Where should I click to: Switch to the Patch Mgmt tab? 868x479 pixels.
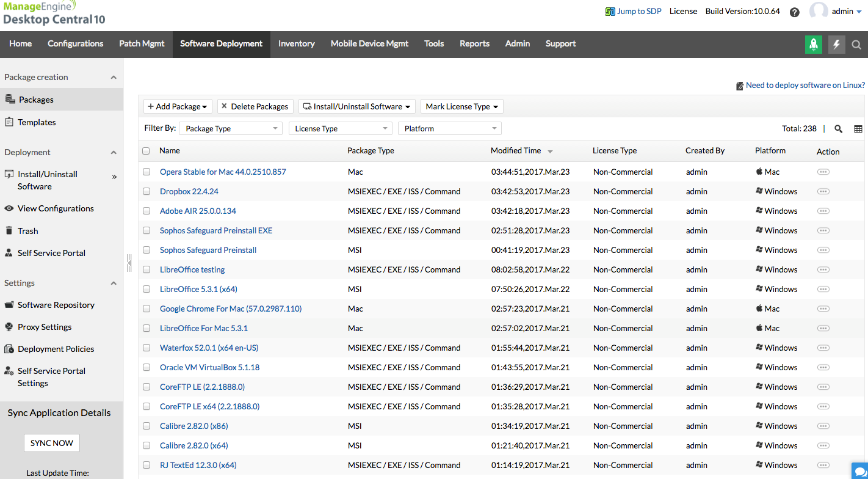coord(142,44)
